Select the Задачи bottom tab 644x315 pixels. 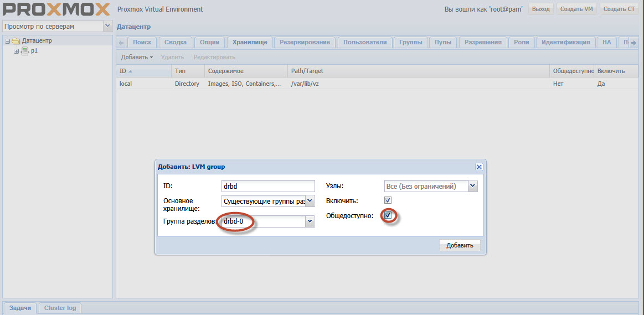[x=20, y=308]
